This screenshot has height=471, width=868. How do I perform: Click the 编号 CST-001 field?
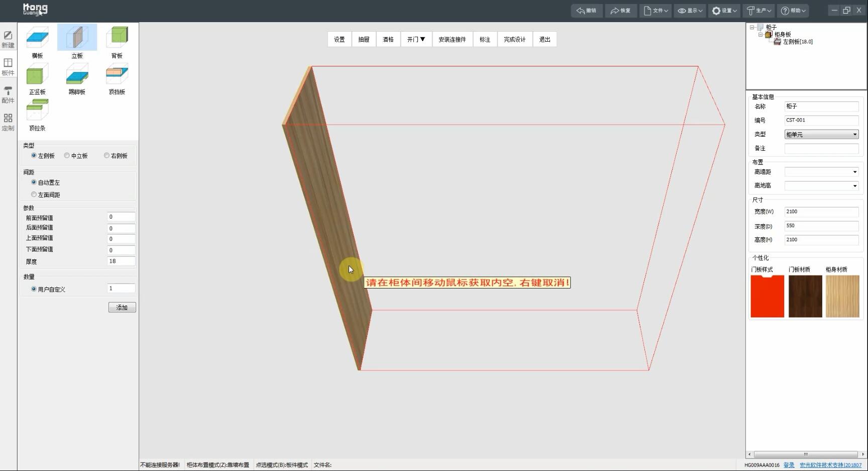821,120
